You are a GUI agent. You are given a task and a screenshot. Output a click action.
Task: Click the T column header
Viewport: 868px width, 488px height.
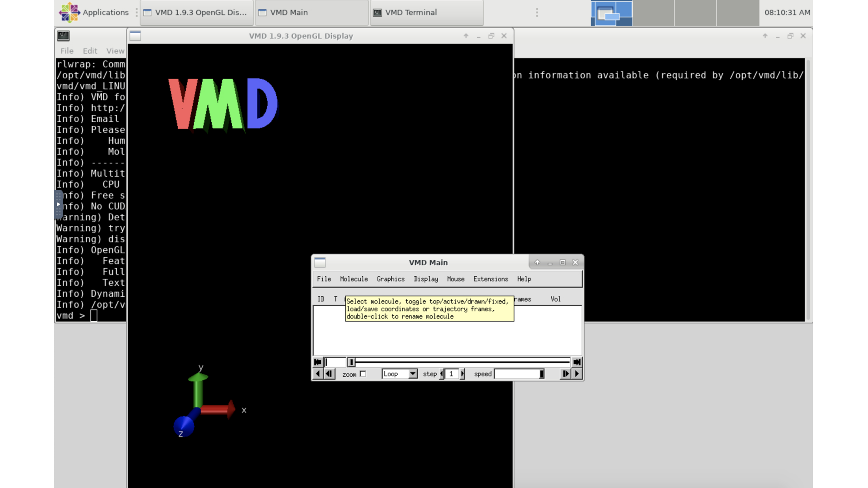335,299
